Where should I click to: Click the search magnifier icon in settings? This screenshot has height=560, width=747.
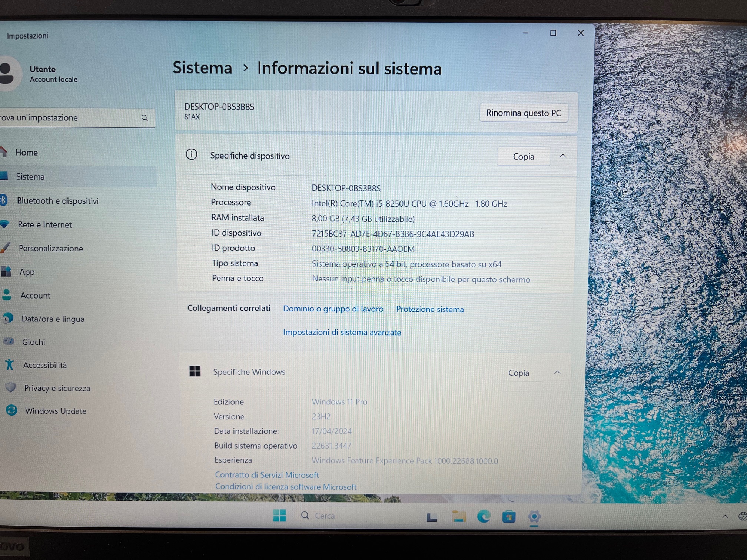click(x=145, y=118)
